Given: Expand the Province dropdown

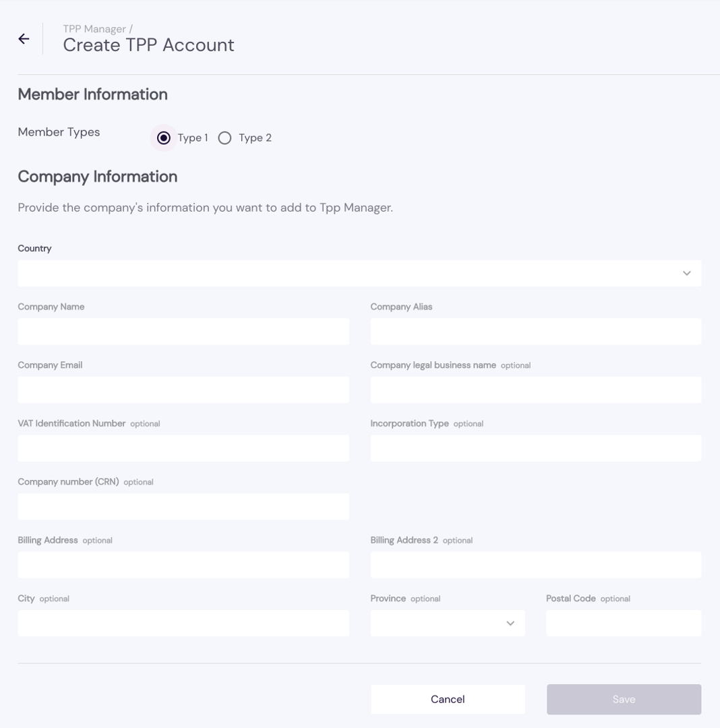Looking at the screenshot, I should (447, 624).
